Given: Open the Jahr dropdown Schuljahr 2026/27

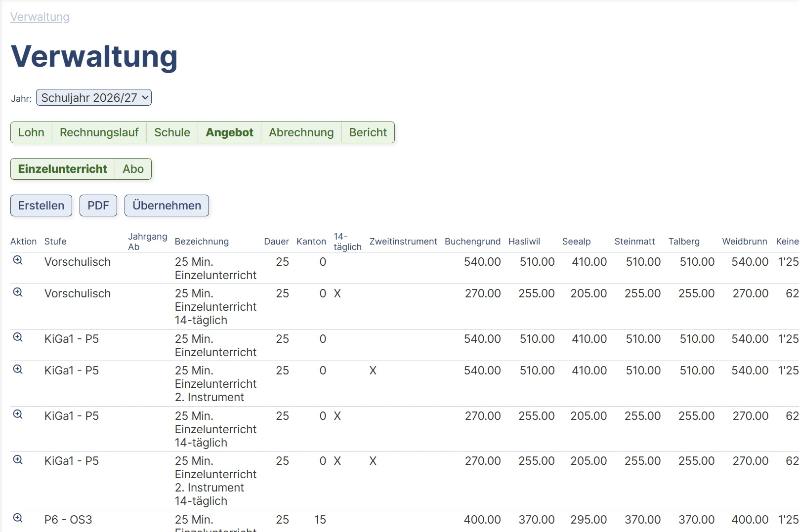Looking at the screenshot, I should (94, 98).
